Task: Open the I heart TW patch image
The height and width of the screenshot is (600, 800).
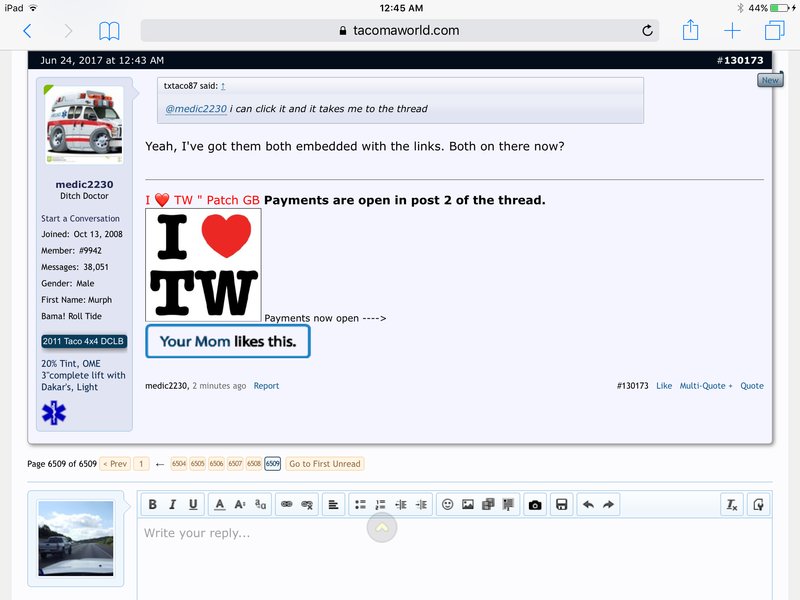Action: (x=204, y=265)
